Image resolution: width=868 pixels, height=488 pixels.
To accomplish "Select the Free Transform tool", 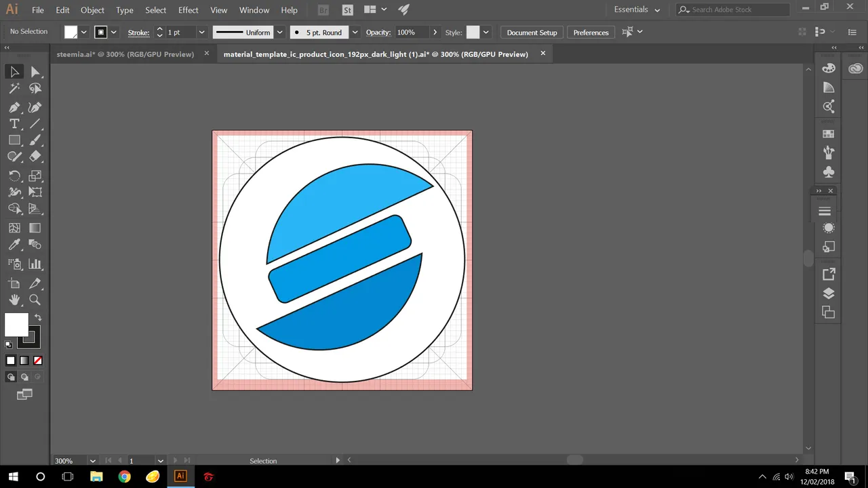I will (35, 192).
